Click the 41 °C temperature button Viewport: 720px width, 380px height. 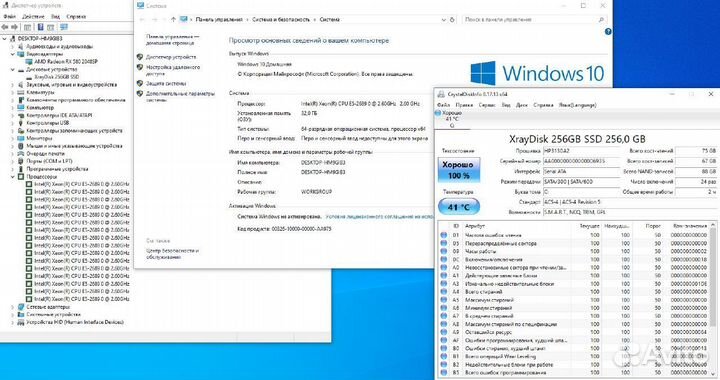(x=459, y=207)
